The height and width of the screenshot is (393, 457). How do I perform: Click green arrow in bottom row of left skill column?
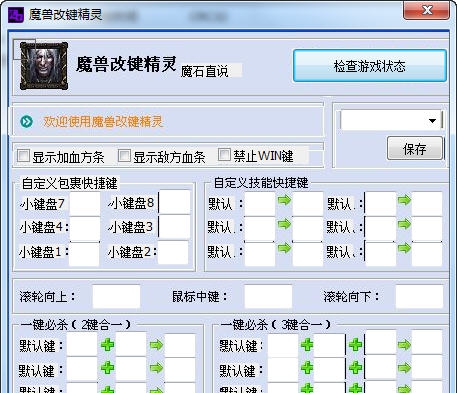[x=284, y=248]
